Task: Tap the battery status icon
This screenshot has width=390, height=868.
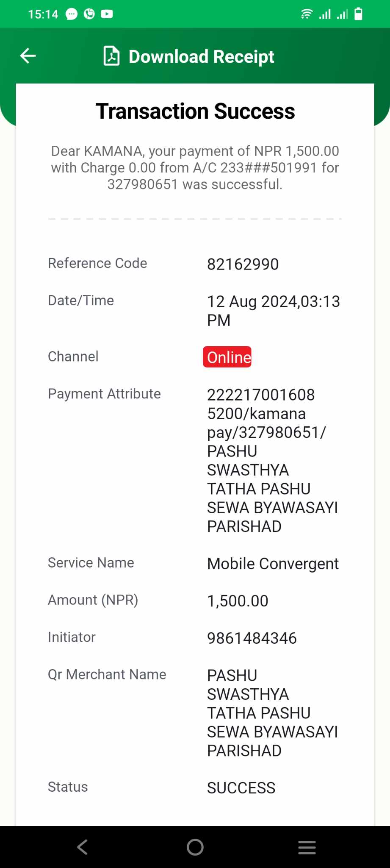Action: click(358, 14)
